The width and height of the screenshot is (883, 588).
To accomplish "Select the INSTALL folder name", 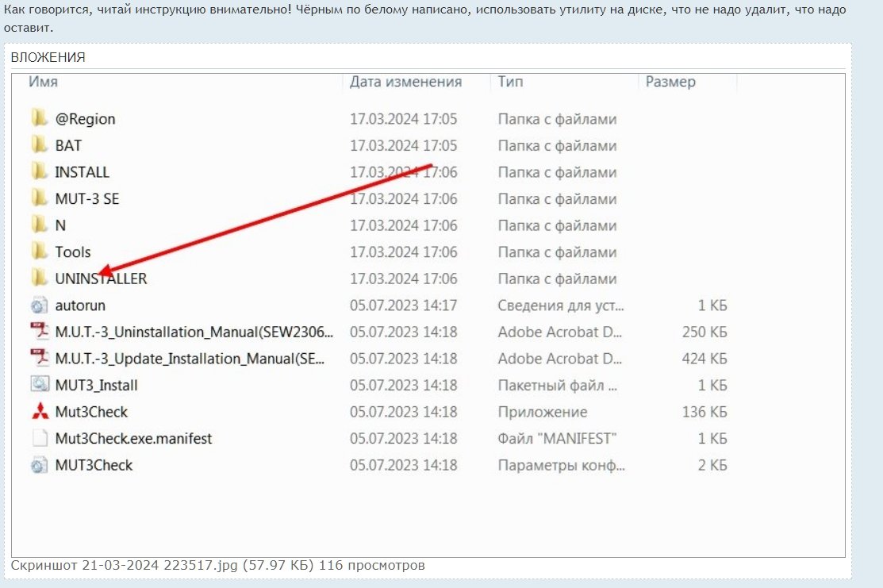I will pos(82,171).
